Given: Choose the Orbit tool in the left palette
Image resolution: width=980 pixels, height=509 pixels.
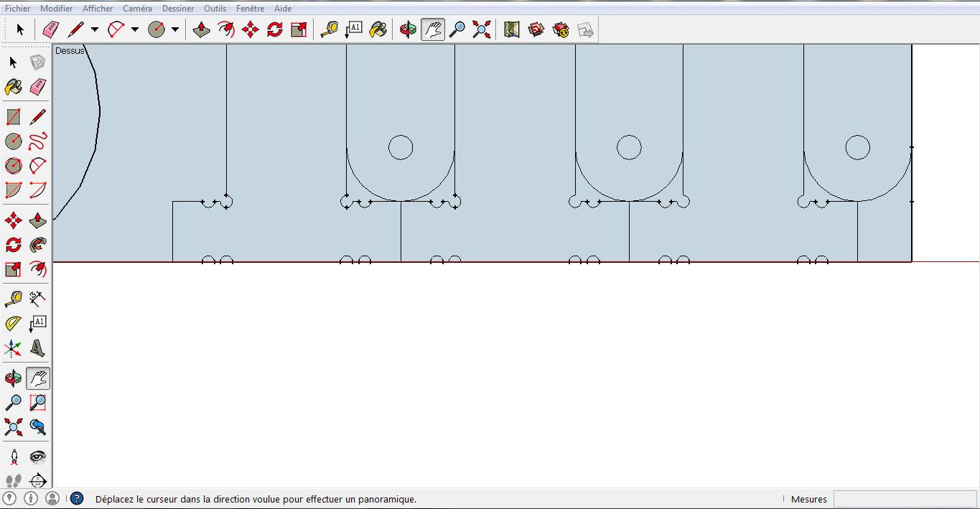Looking at the screenshot, I should 14,378.
